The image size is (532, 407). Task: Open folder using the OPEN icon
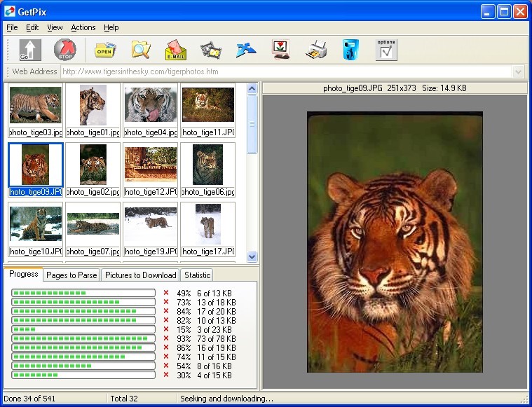tap(105, 50)
